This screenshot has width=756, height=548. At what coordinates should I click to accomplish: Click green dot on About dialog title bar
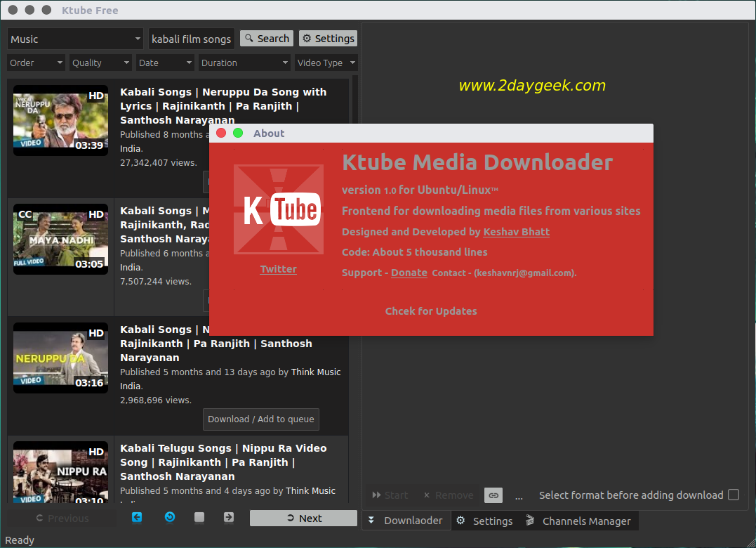click(x=238, y=133)
